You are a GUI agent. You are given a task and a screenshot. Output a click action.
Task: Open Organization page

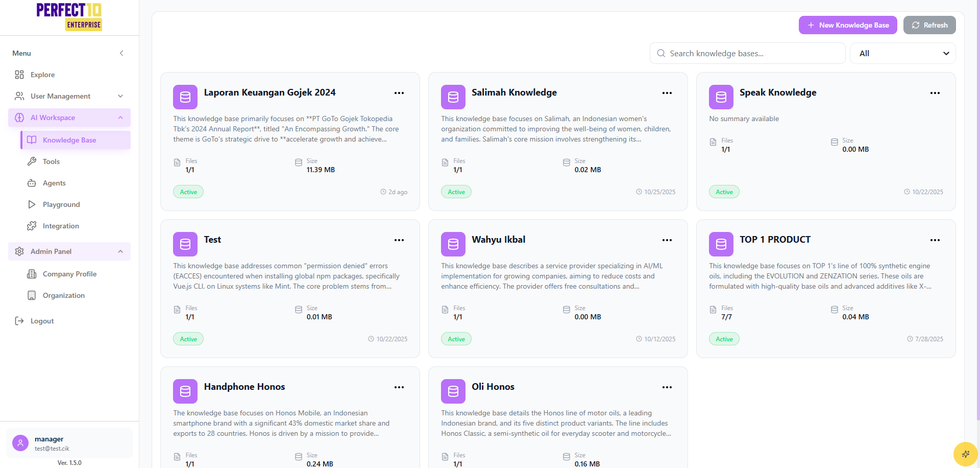(76, 295)
